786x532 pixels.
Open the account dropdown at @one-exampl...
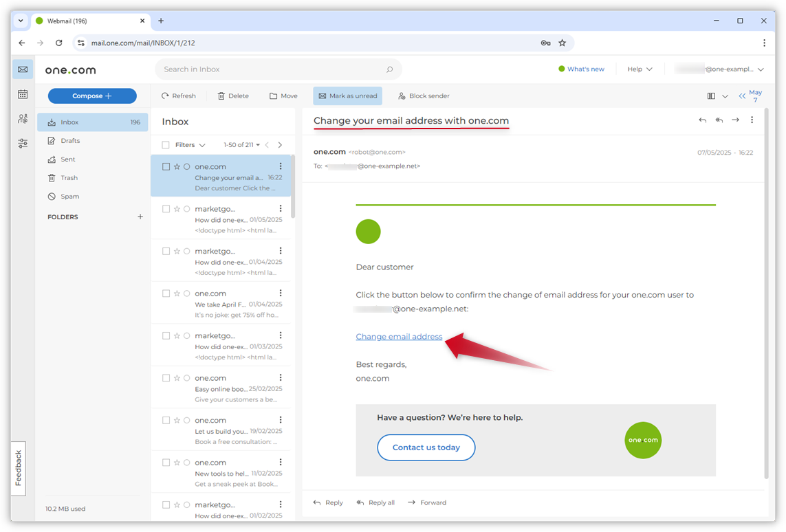click(719, 69)
